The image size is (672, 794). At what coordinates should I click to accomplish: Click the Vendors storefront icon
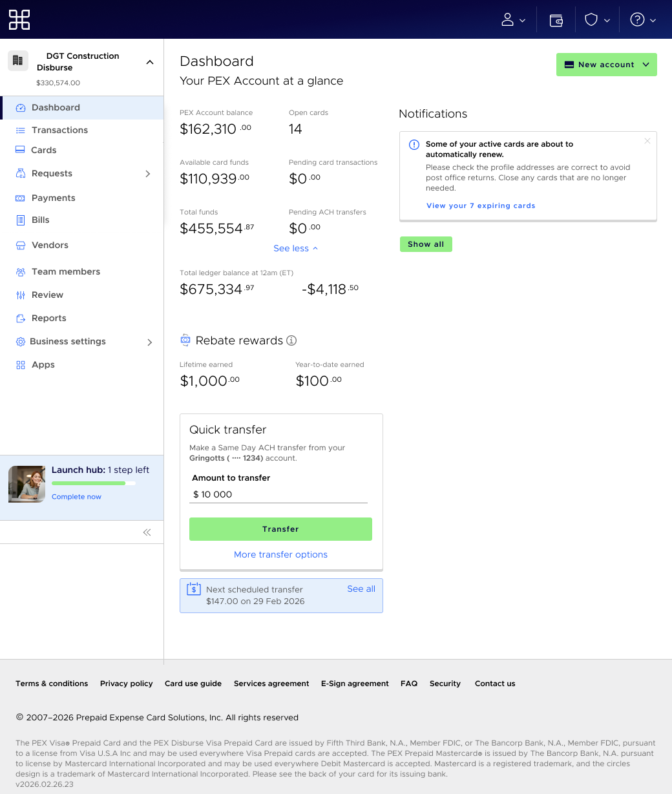pyautogui.click(x=20, y=246)
